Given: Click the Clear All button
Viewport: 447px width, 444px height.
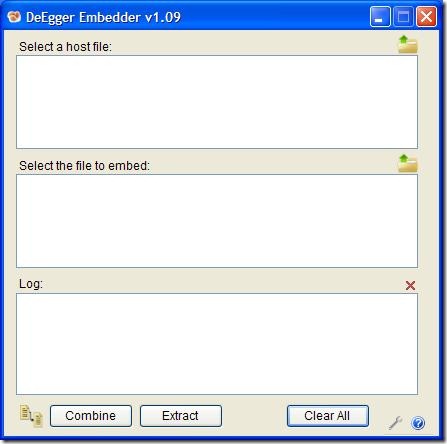Looking at the screenshot, I should 328,416.
